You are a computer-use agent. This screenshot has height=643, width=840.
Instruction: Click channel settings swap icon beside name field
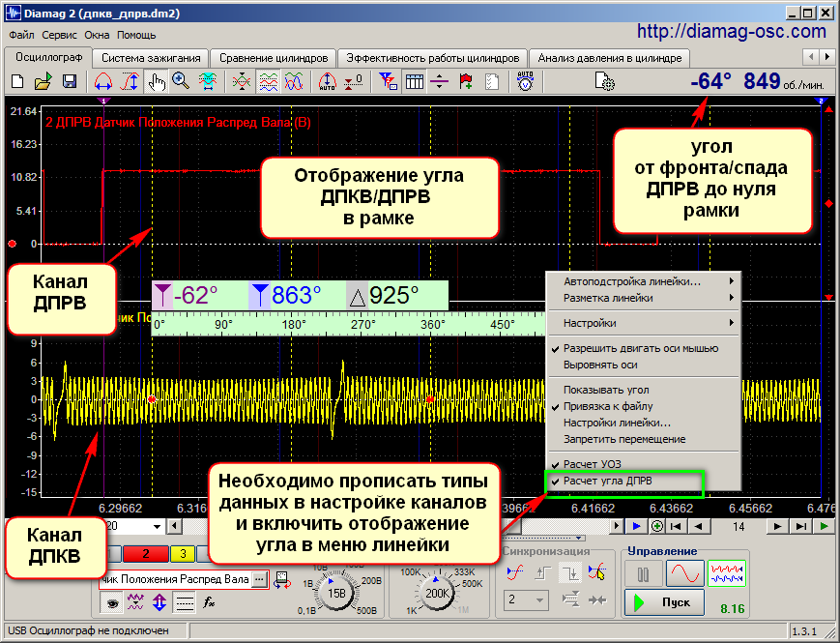pyautogui.click(x=282, y=580)
